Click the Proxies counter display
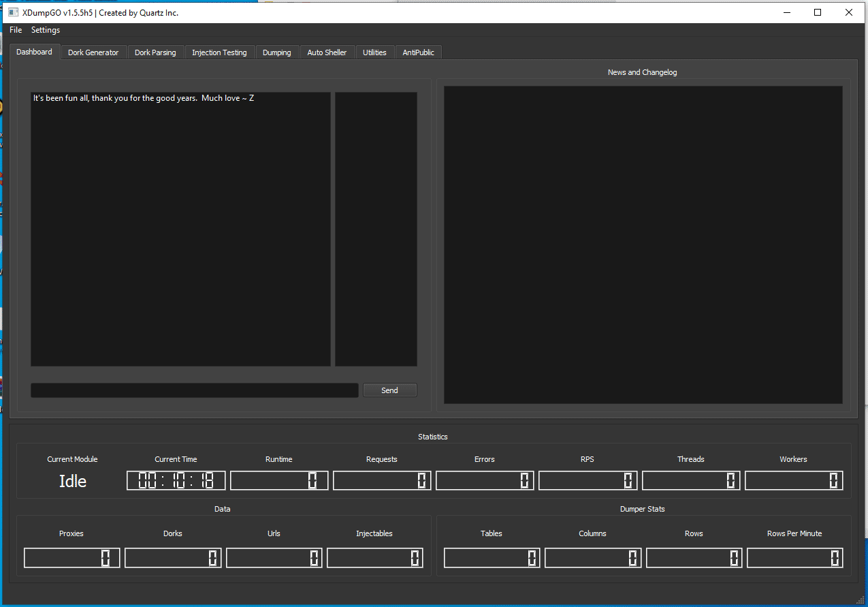 [x=71, y=558]
